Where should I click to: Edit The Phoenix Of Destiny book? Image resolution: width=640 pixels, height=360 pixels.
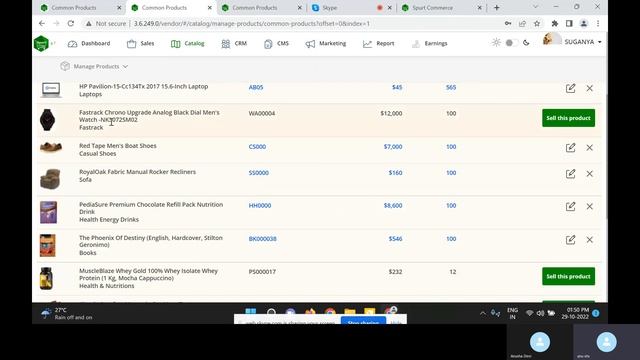point(570,240)
